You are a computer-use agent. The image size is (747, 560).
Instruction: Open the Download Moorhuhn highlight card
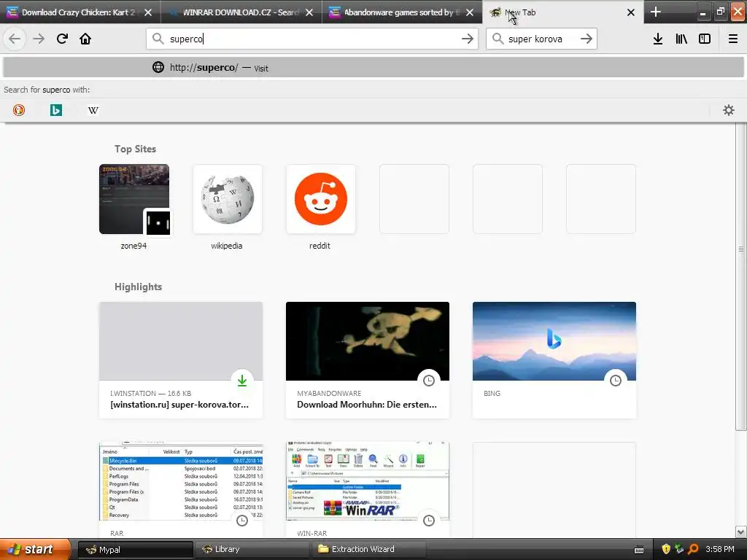(368, 360)
